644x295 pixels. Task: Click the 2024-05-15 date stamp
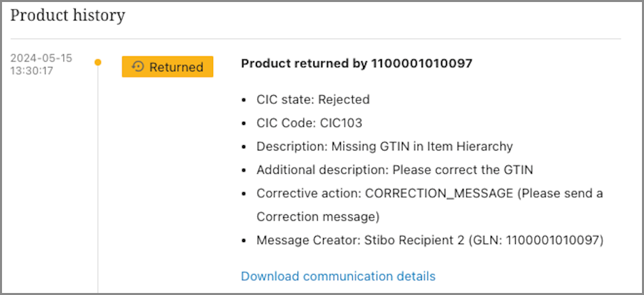pos(41,58)
